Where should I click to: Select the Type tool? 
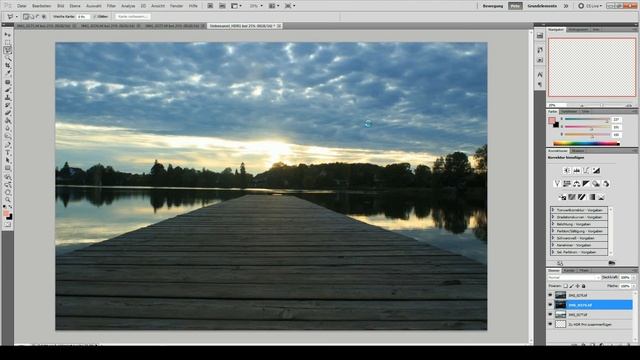(7, 152)
